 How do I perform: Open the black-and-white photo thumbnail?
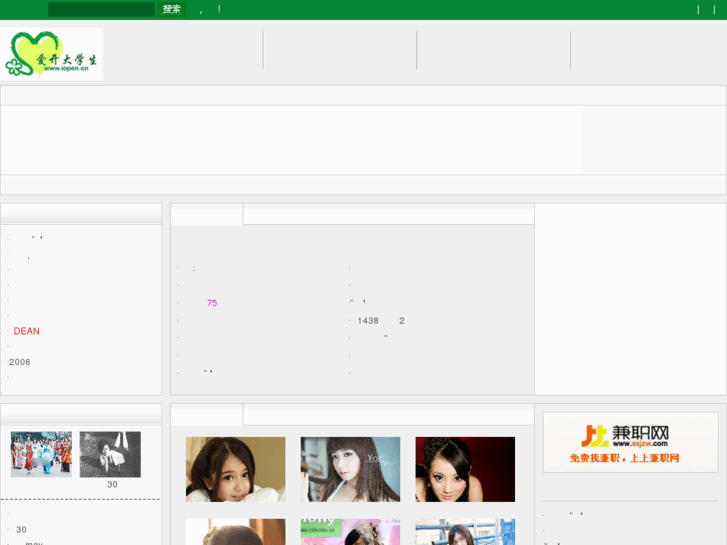coord(110,454)
